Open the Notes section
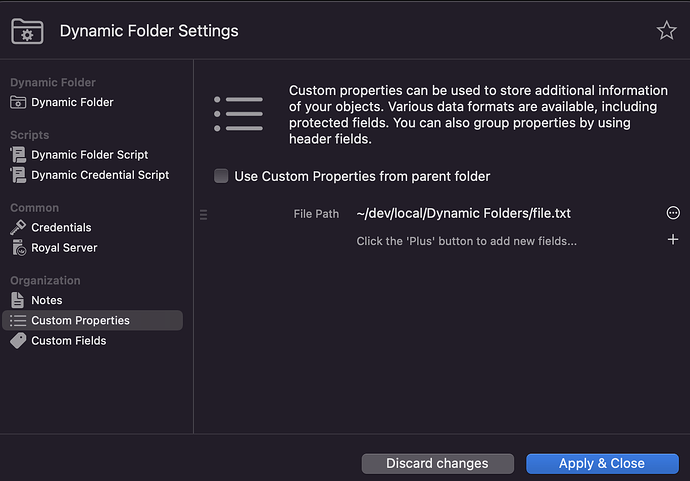 (46, 300)
